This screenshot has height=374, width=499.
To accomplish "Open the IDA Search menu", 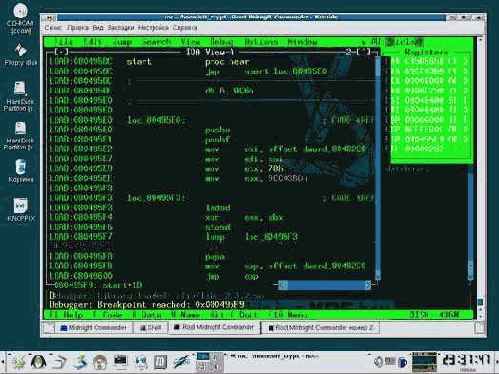I will (x=157, y=42).
